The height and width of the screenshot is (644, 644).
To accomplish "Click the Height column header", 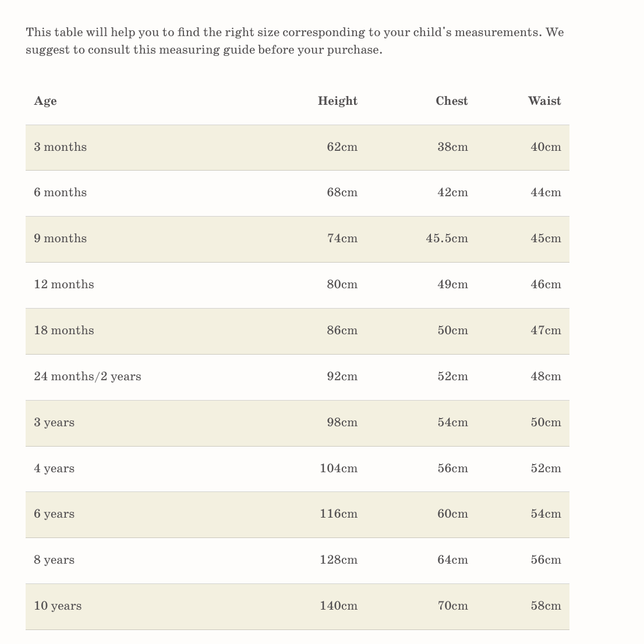I will [x=337, y=101].
